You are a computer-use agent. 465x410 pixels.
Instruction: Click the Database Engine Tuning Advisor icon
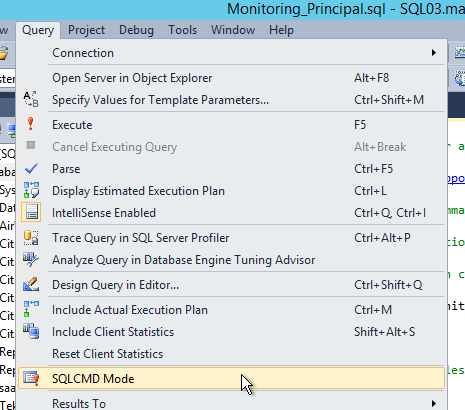tap(31, 260)
